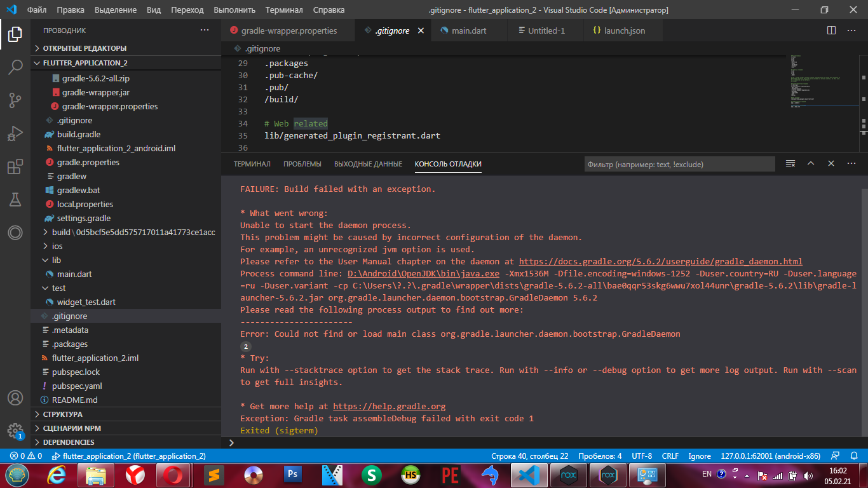Open the Source Control view

[15, 100]
